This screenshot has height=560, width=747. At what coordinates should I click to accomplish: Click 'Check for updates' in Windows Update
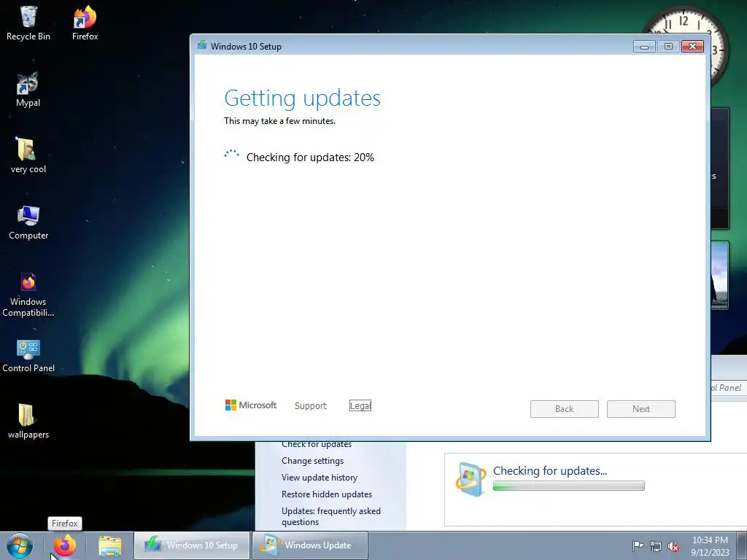(x=317, y=444)
